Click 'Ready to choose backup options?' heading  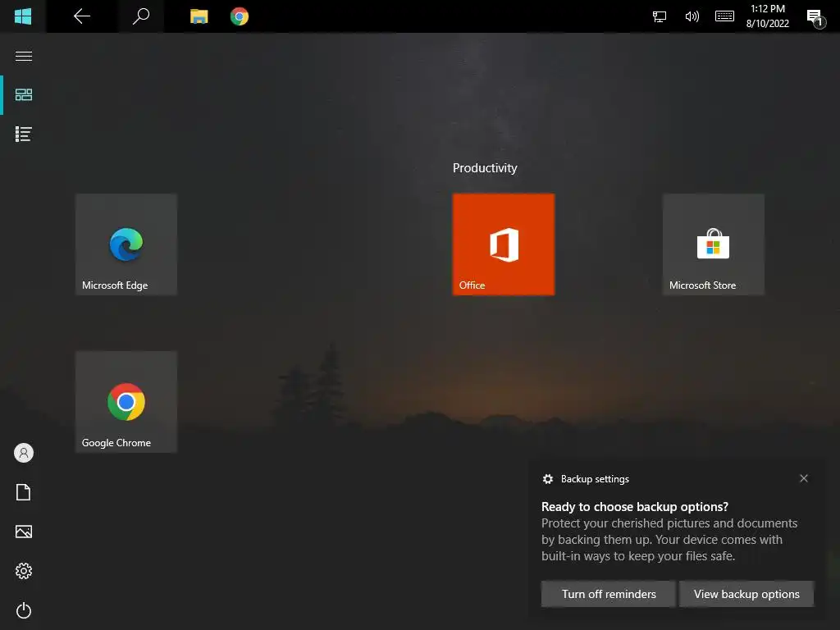635,507
